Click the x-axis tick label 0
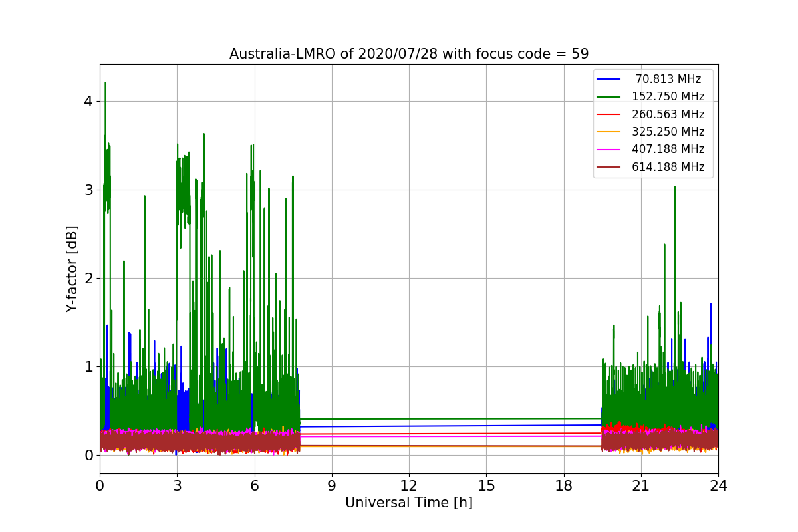Viewport: 798px width, 532px height. pos(100,486)
